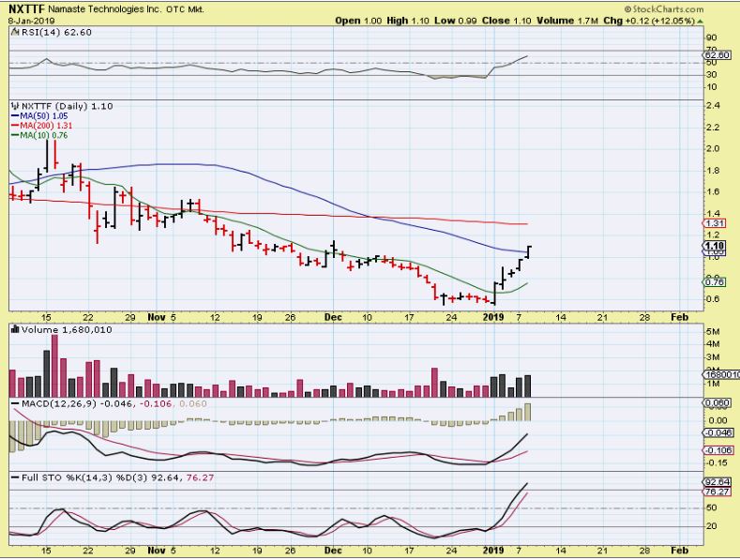The width and height of the screenshot is (740, 560).
Task: Click the Dec label under the price panel
Action: [333, 317]
